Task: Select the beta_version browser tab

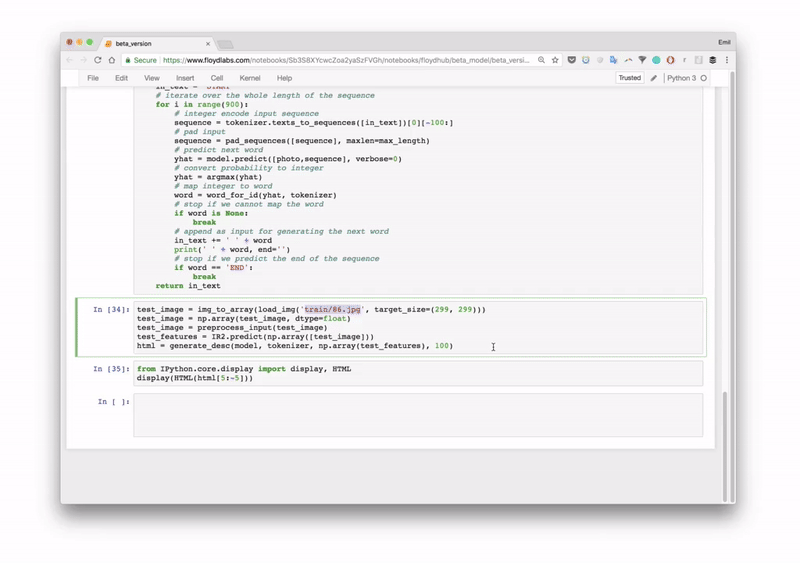Action: click(150, 43)
